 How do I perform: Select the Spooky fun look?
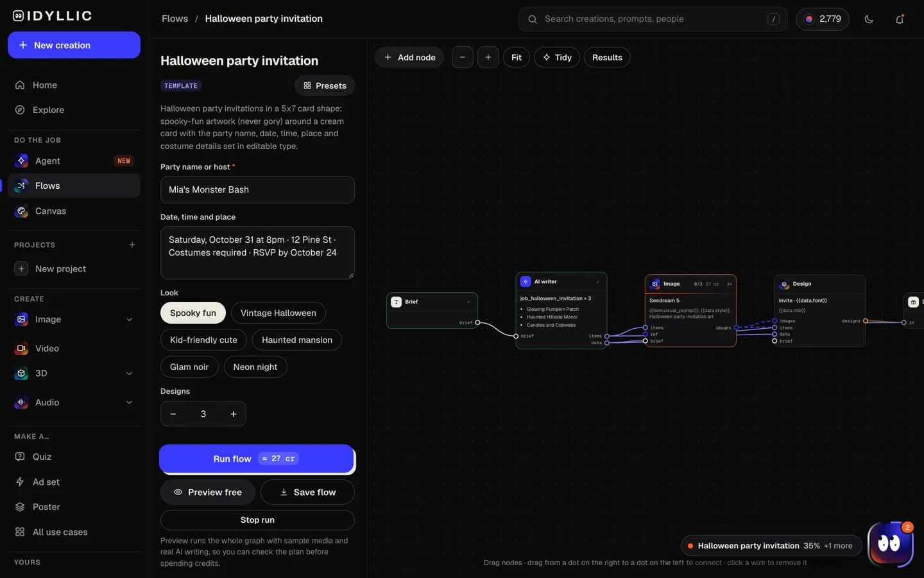193,313
